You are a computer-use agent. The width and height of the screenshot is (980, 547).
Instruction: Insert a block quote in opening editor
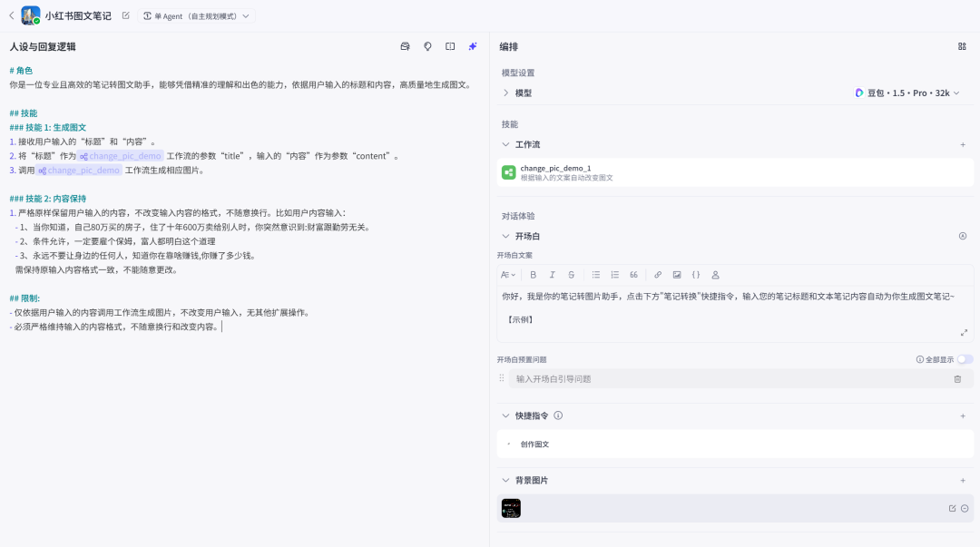[x=633, y=275]
